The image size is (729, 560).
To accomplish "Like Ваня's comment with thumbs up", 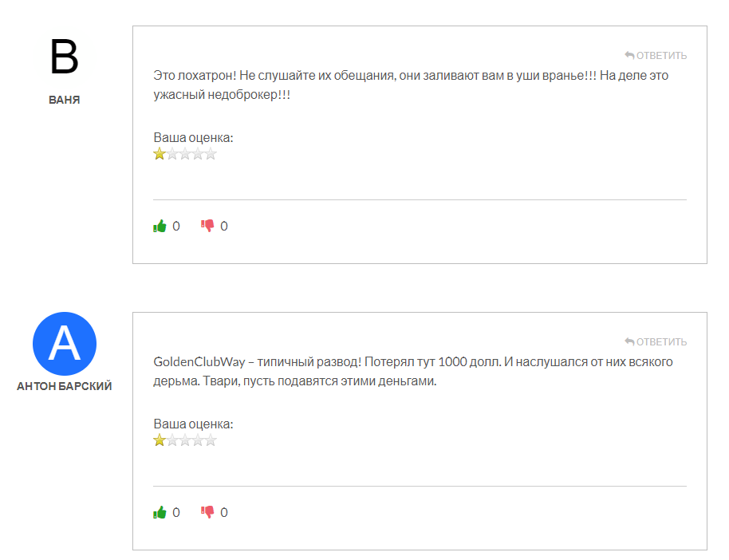I will pyautogui.click(x=160, y=226).
